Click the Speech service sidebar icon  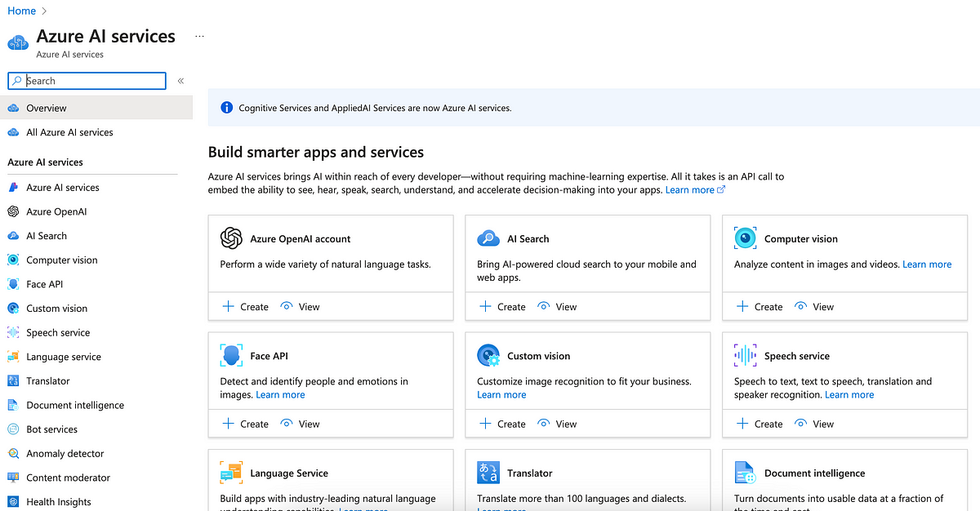click(x=13, y=332)
